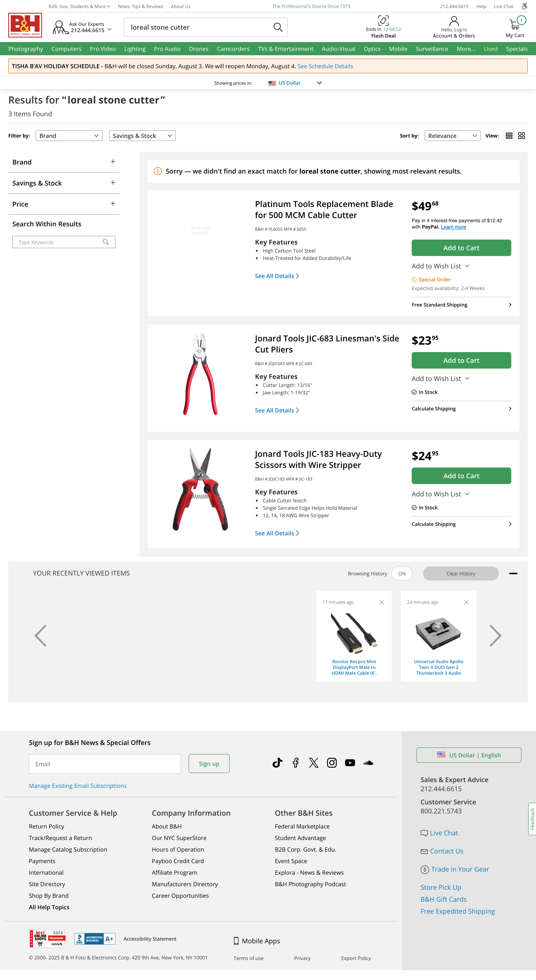The height and width of the screenshot is (980, 536).
Task: Switch to grid view layout
Action: [522, 136]
